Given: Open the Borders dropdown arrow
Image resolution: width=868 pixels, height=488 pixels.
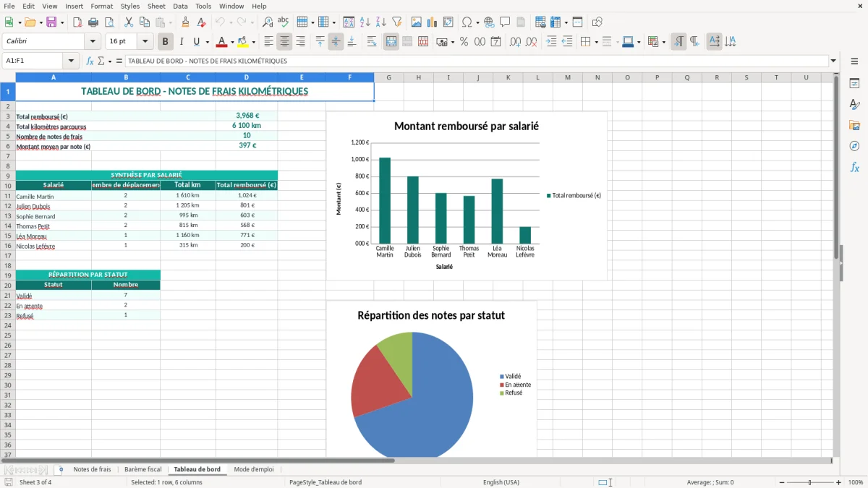Looking at the screenshot, I should [595, 42].
